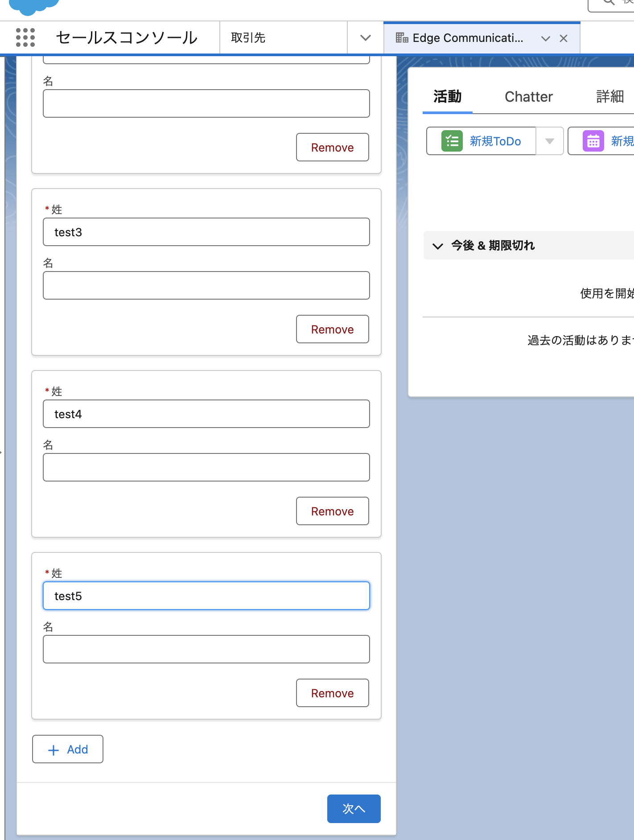Collapse the 今後 & 期限切れ section
634x840 pixels.
438,246
